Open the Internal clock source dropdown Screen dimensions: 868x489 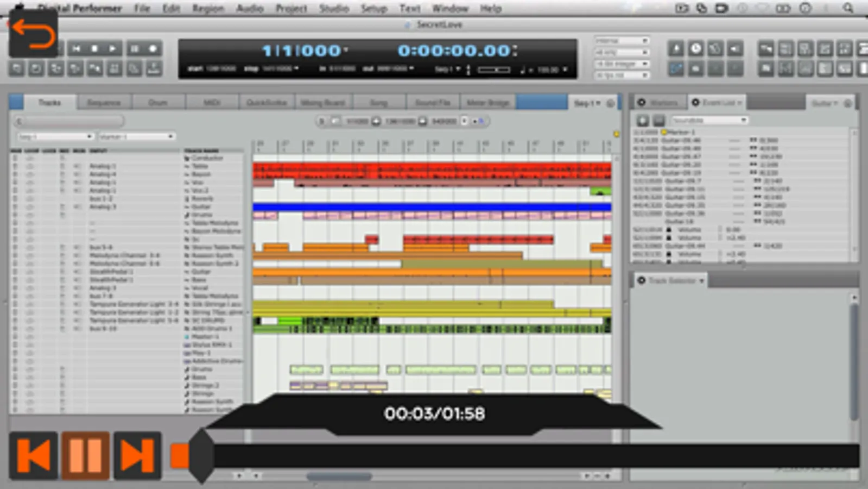click(621, 41)
